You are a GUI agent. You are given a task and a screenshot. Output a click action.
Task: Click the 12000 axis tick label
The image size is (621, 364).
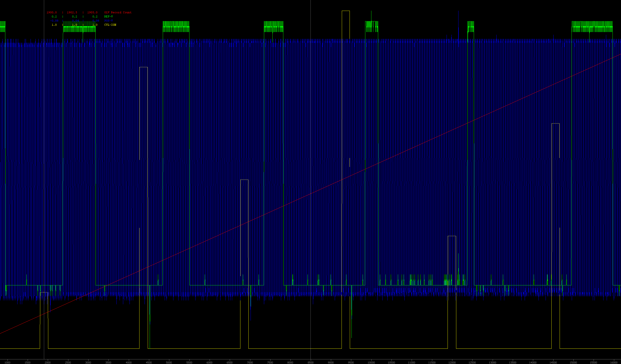click(452, 362)
